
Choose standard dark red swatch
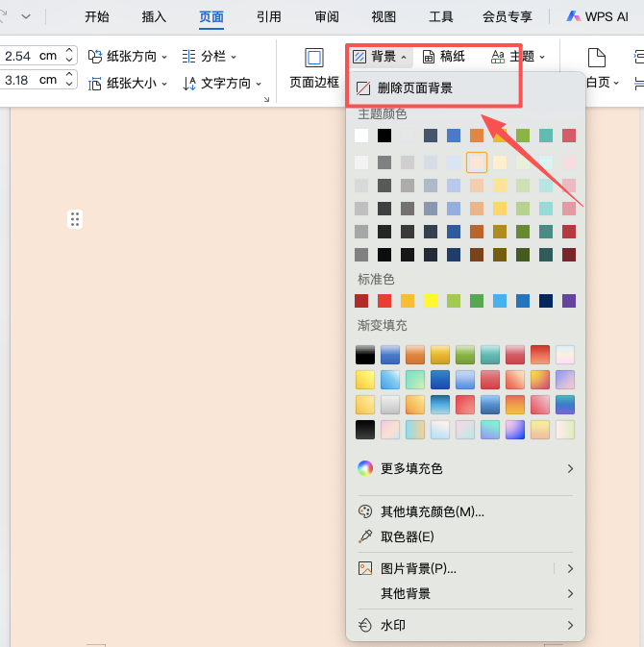[x=361, y=301]
